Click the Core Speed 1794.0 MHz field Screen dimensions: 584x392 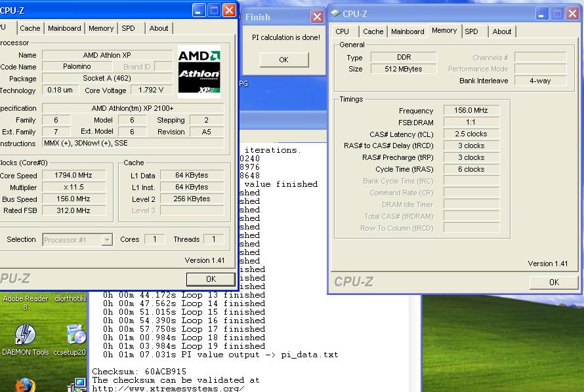tap(73, 175)
